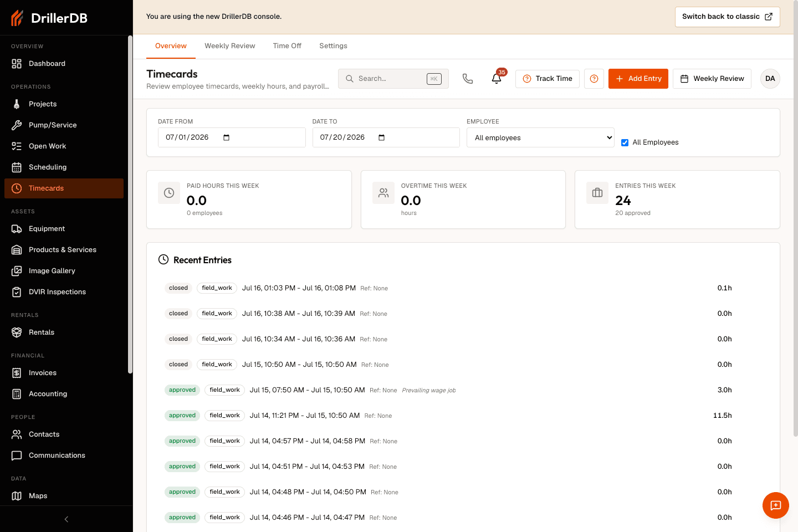Image resolution: width=798 pixels, height=532 pixels.
Task: Click the sidebar vertical scrollbar
Action: tap(130, 205)
